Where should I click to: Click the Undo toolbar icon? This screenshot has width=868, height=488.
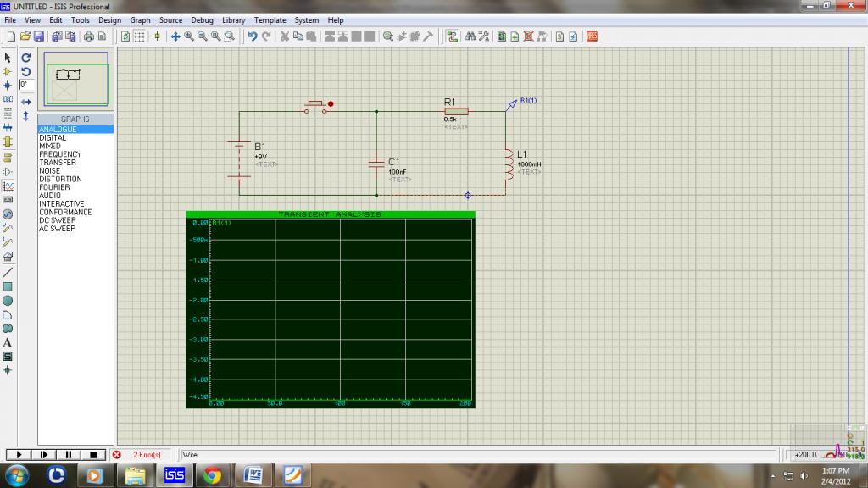(x=253, y=36)
